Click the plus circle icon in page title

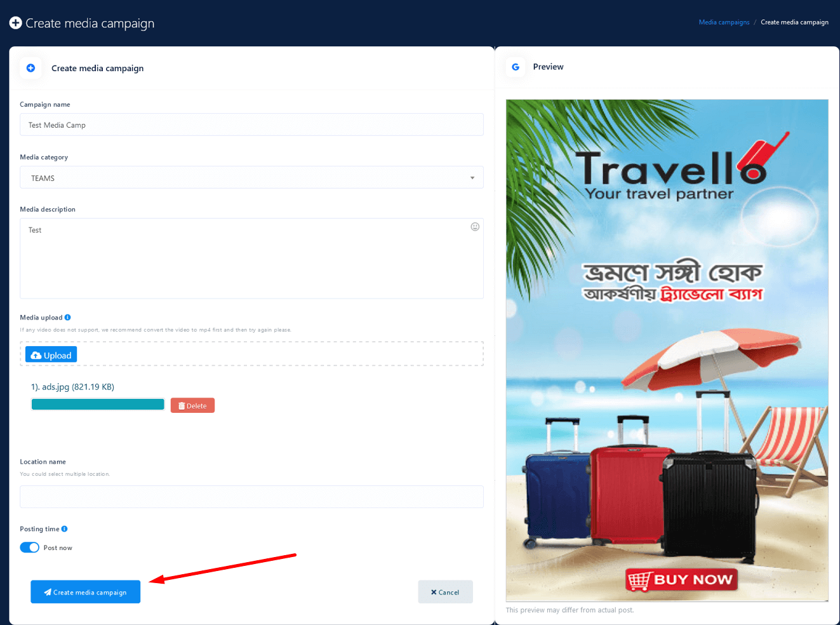(16, 23)
